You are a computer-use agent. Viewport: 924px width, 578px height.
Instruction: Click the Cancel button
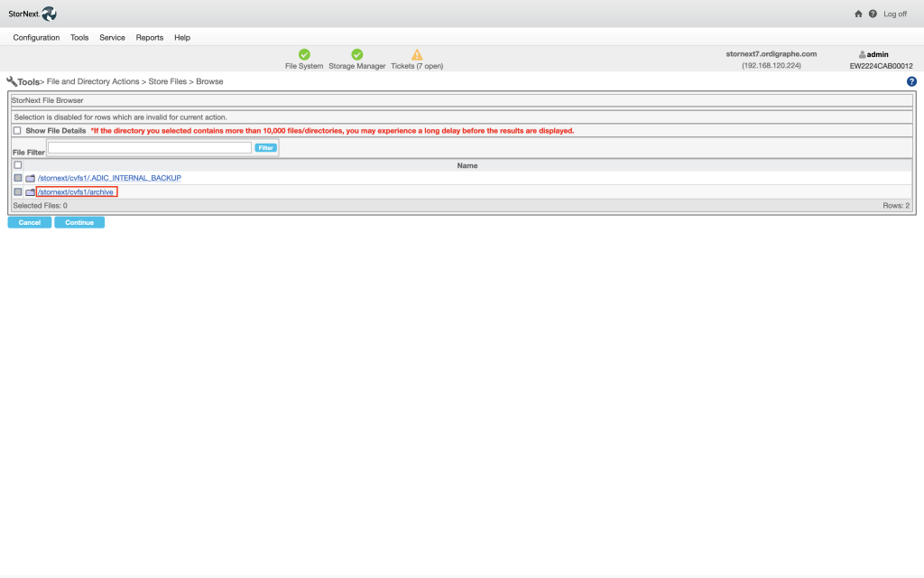click(30, 222)
